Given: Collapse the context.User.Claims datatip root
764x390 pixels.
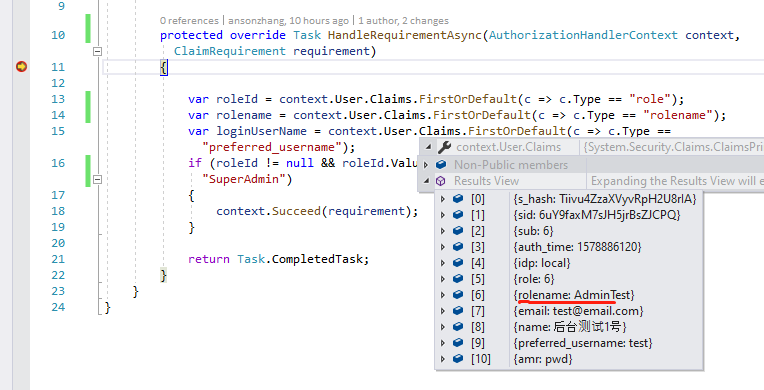Looking at the screenshot, I should (428, 147).
